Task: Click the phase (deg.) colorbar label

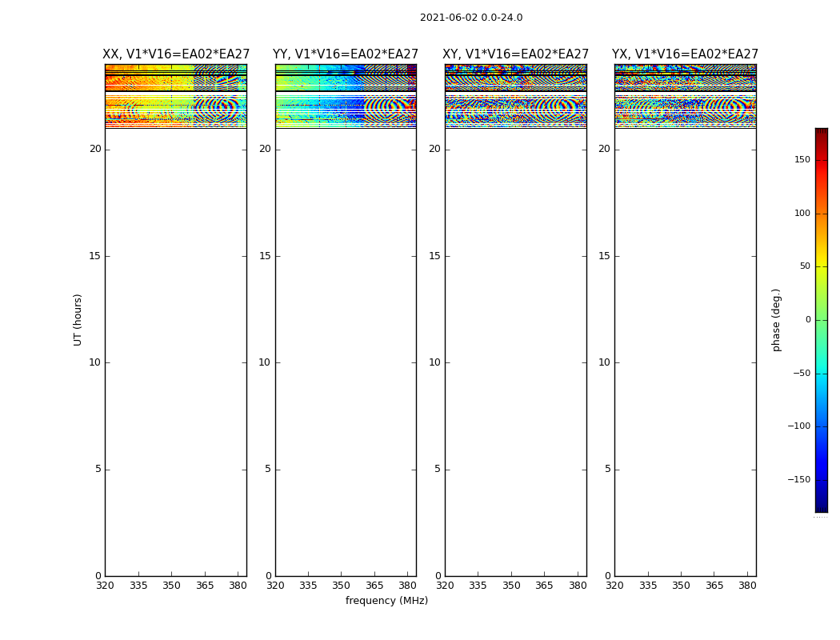Action: coord(776,319)
